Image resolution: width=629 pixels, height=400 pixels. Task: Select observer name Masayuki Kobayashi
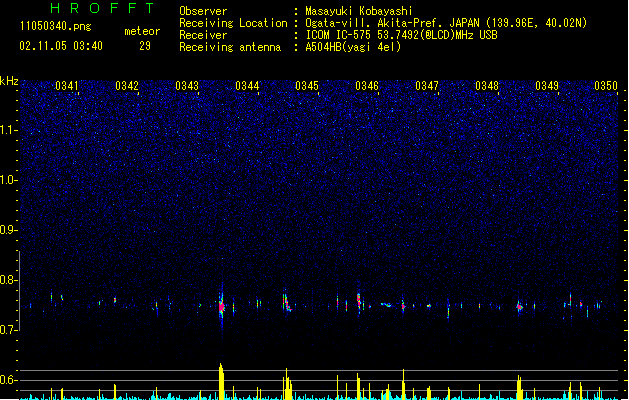[x=359, y=11]
